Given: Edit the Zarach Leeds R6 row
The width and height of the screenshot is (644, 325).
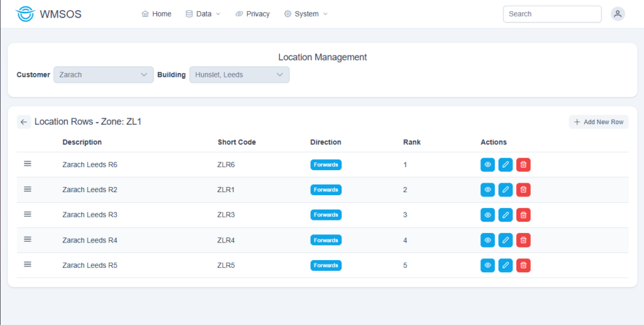Looking at the screenshot, I should click(x=505, y=165).
